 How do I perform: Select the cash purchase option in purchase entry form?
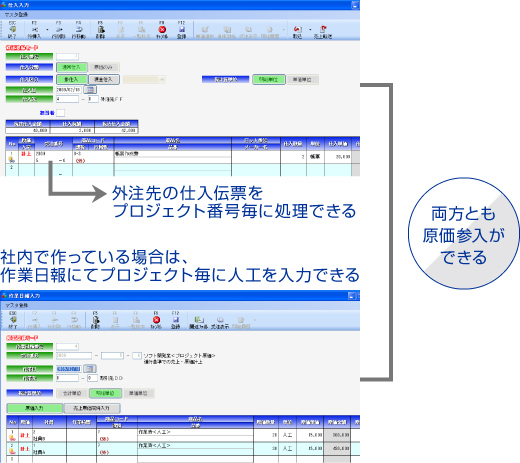tap(104, 79)
